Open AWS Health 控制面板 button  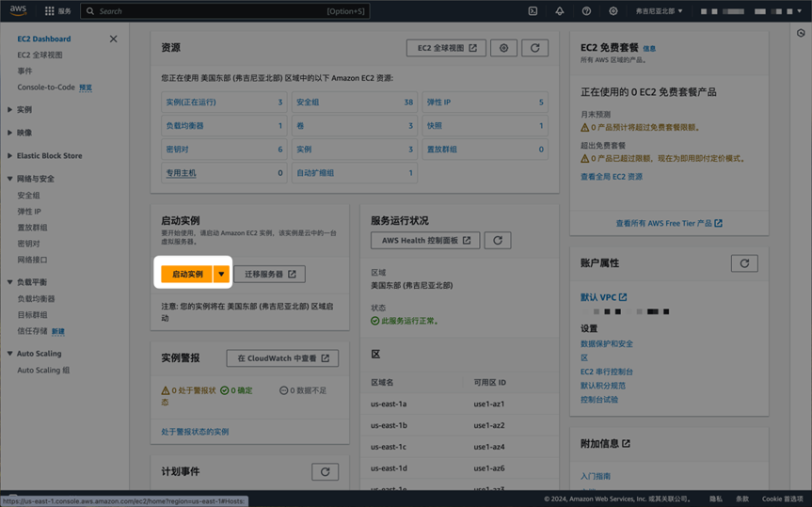(x=425, y=240)
